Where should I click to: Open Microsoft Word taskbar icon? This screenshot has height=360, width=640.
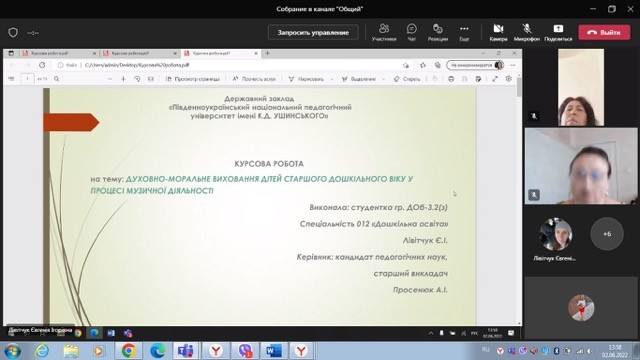(x=273, y=351)
